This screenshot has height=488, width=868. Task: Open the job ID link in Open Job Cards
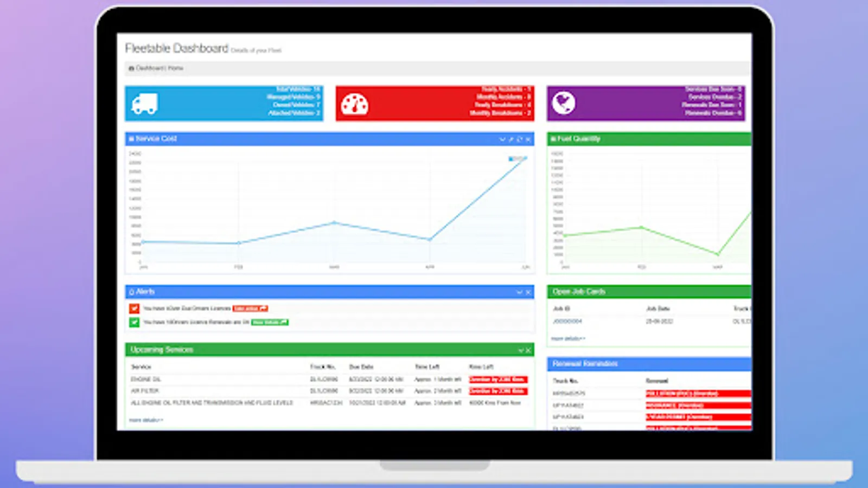coord(567,322)
